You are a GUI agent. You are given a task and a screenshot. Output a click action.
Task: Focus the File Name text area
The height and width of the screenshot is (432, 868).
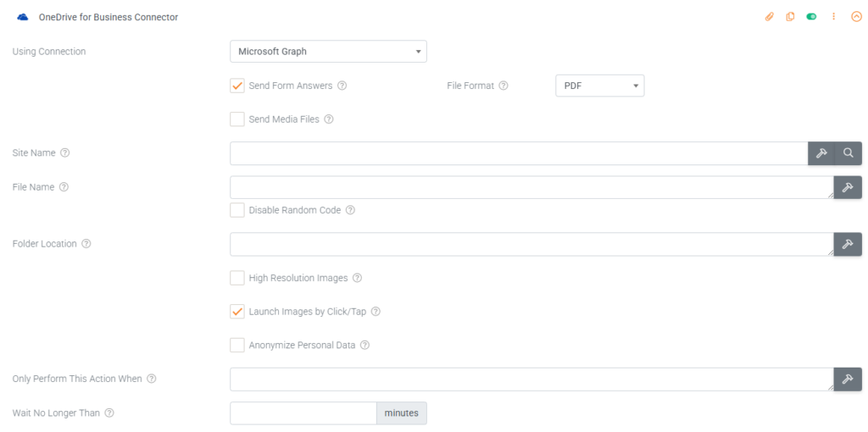coord(532,187)
